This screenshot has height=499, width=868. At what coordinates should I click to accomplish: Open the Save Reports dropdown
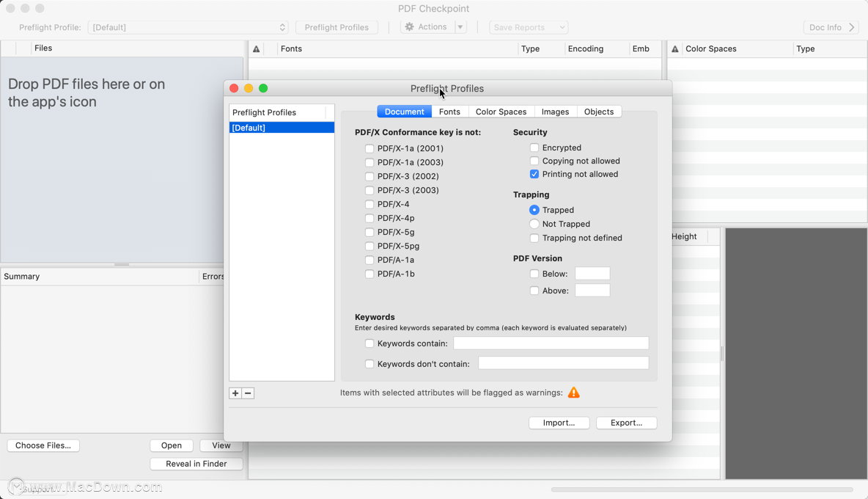(529, 27)
